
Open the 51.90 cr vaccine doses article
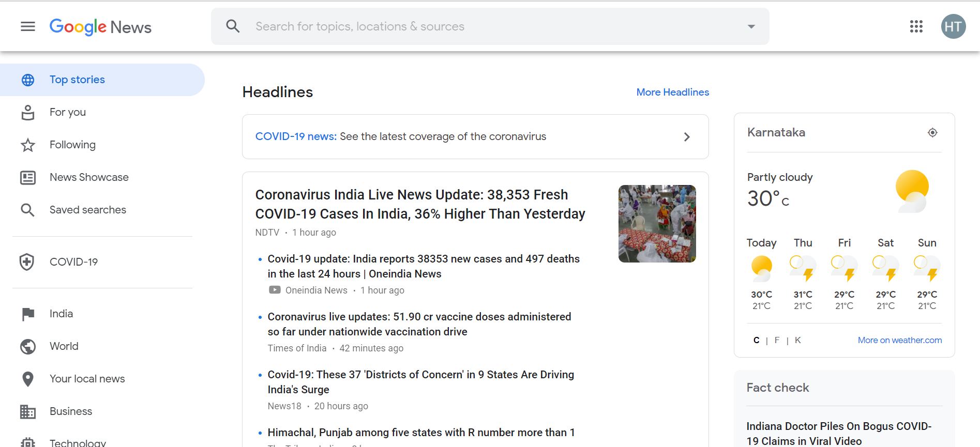click(x=419, y=324)
